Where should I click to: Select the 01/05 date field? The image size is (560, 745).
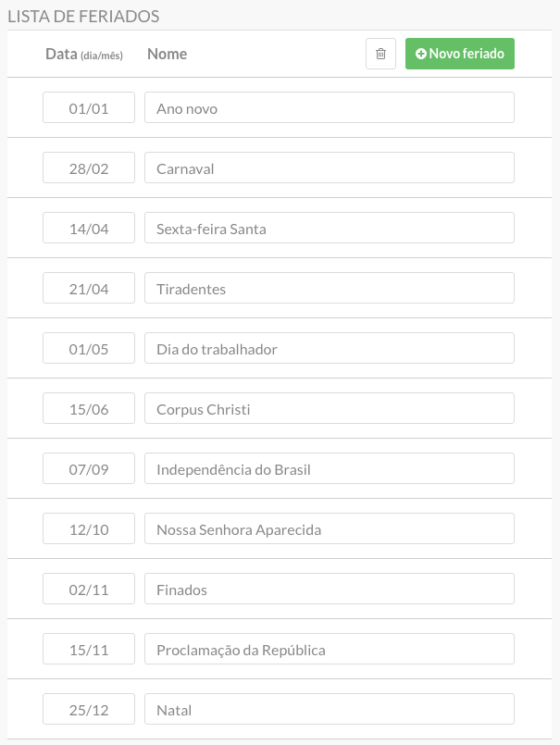coord(89,348)
